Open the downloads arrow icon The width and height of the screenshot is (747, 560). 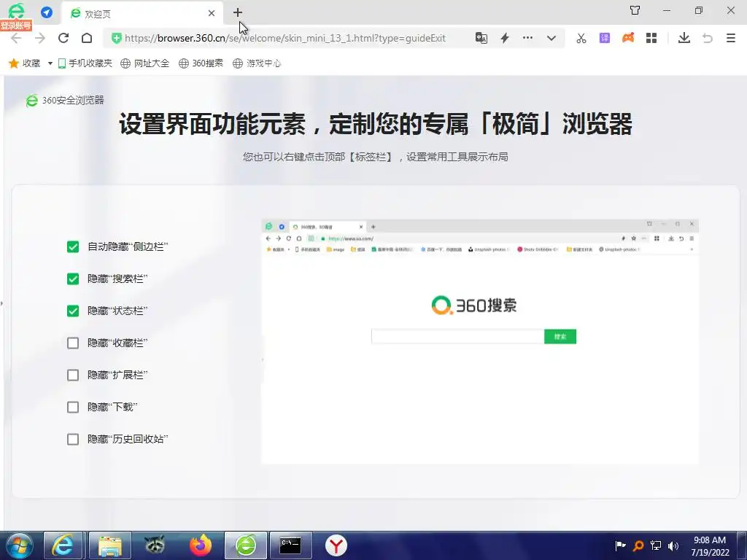[684, 38]
